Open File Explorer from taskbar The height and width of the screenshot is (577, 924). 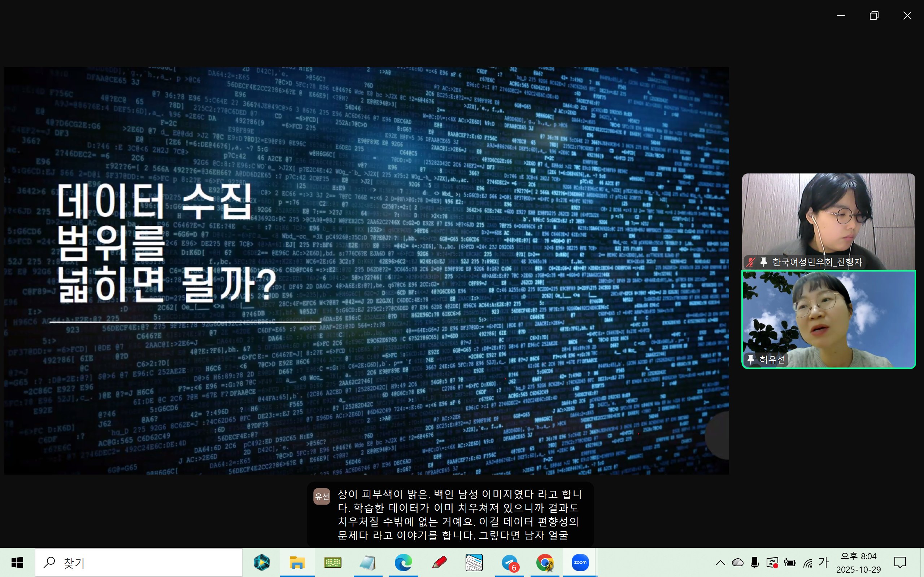click(x=297, y=563)
